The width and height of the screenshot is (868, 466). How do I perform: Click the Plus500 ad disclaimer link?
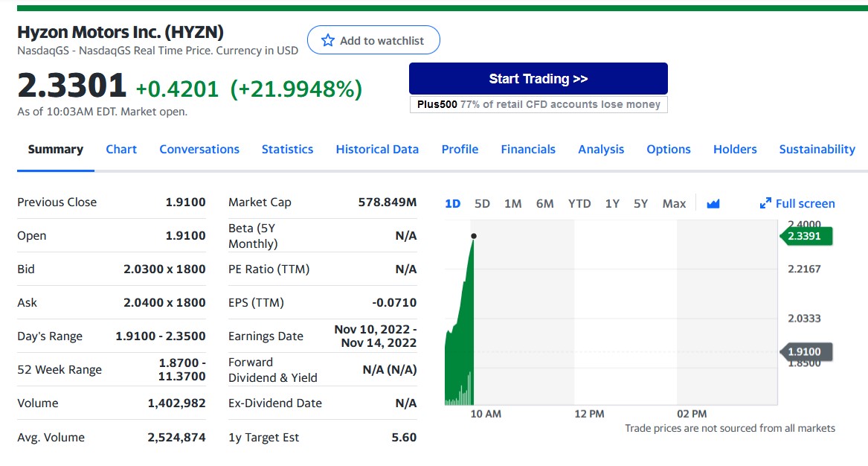click(538, 104)
